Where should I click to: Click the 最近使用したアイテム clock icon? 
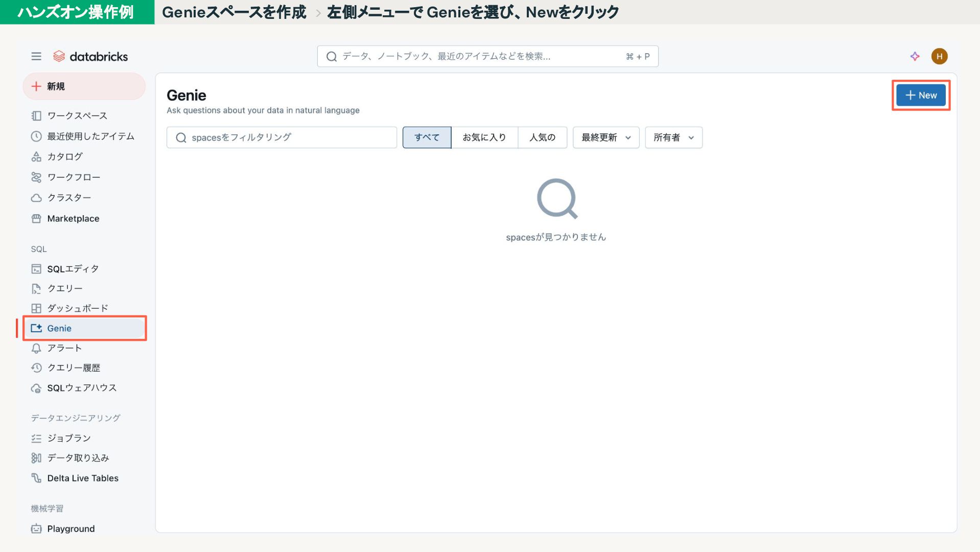point(36,136)
